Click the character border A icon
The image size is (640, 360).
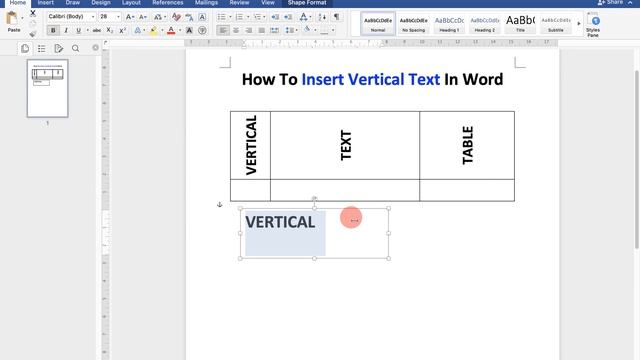(x=202, y=17)
